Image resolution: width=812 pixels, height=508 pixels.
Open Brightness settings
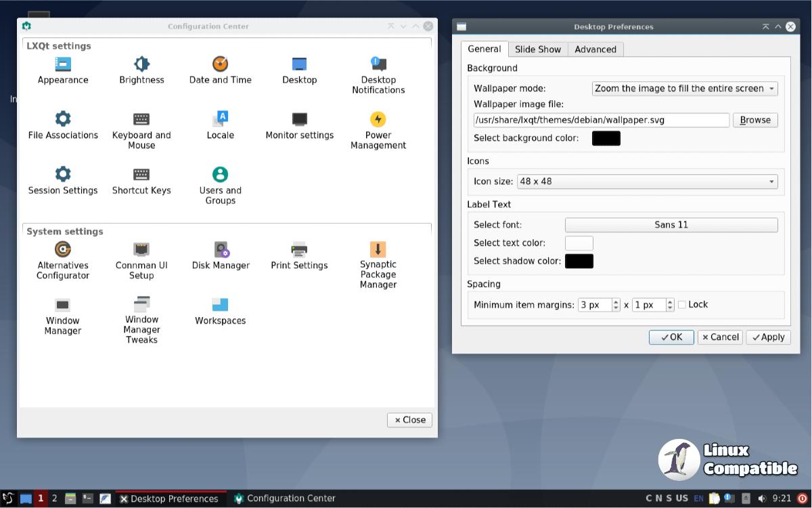pos(141,64)
